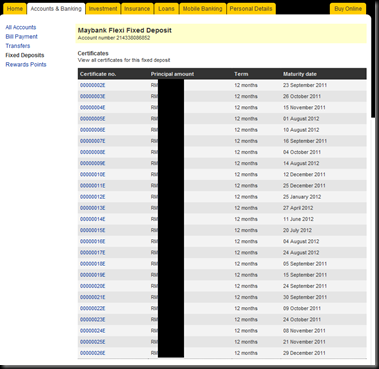Open the Insurance tab
The image size is (379, 369).
click(137, 9)
